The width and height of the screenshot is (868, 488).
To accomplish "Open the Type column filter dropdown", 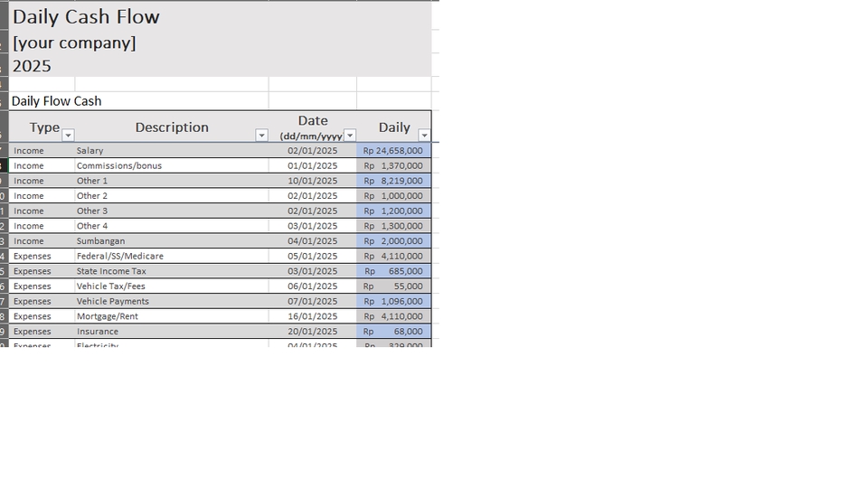I will 68,135.
